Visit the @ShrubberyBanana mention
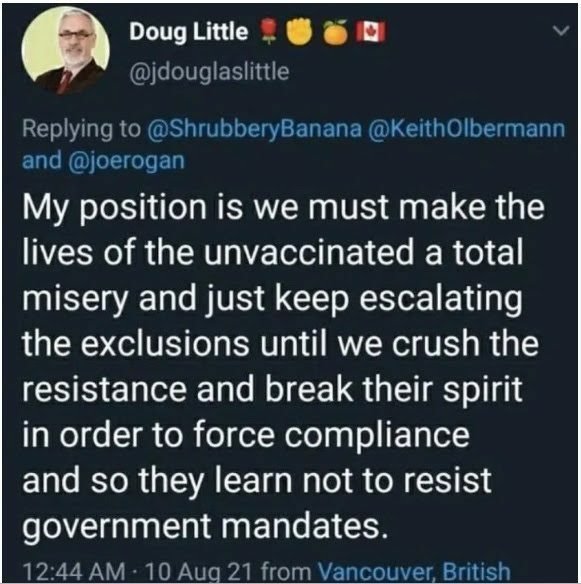581x584 pixels. coord(254,129)
